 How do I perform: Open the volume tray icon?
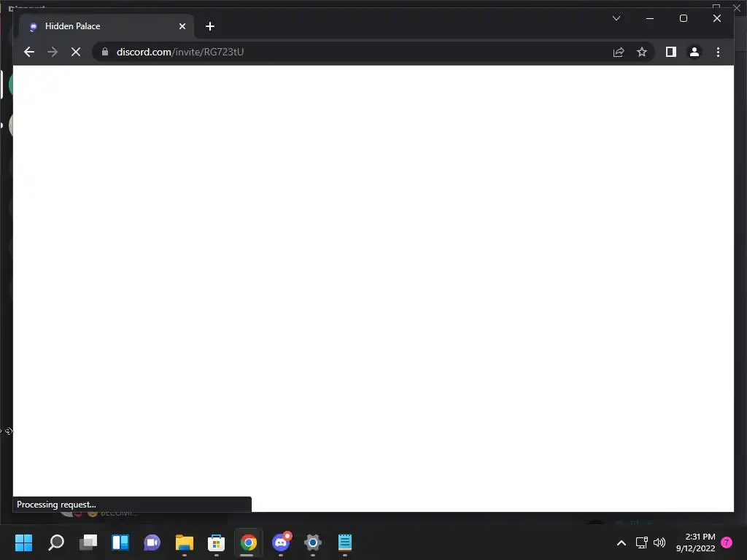point(659,542)
